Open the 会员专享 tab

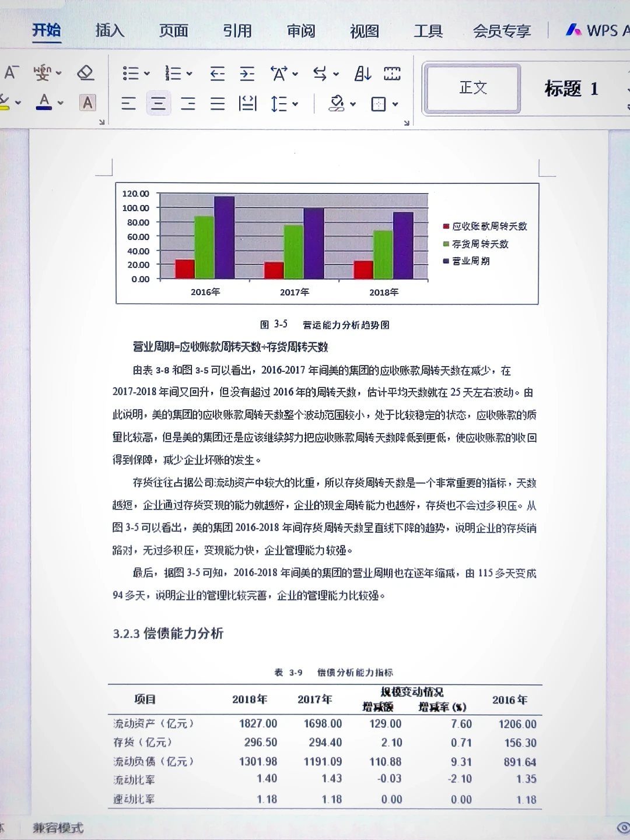click(502, 31)
